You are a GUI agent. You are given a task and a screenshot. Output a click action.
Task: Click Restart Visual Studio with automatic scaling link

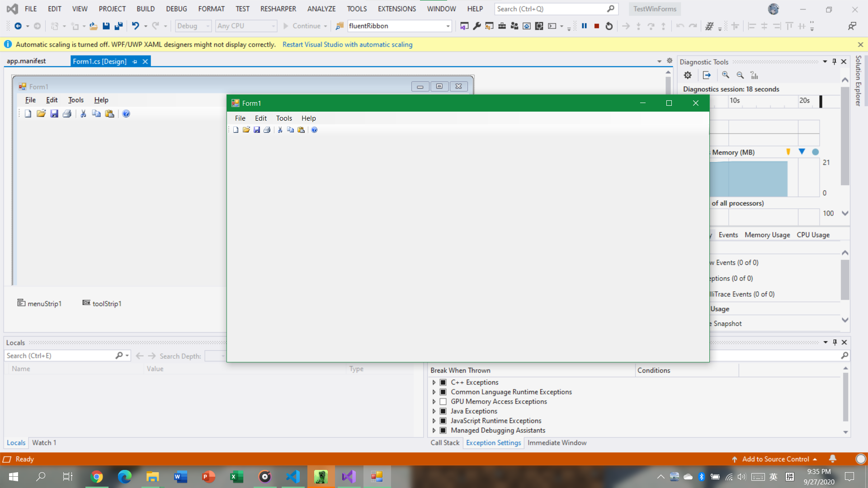click(347, 44)
